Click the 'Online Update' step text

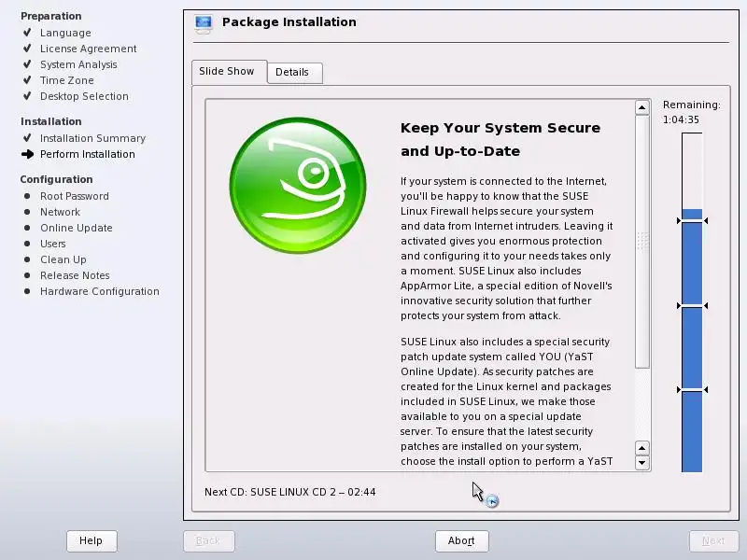(77, 228)
